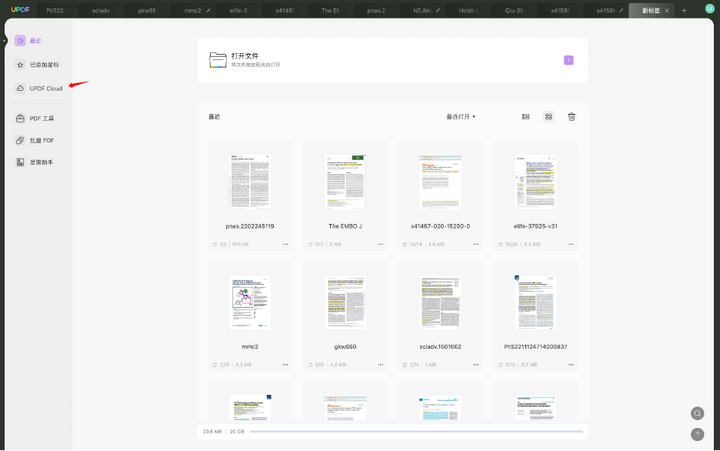Open the s41467-020-15290-0 thumbnail
Viewport: 720px width, 451px height.
[x=440, y=181]
